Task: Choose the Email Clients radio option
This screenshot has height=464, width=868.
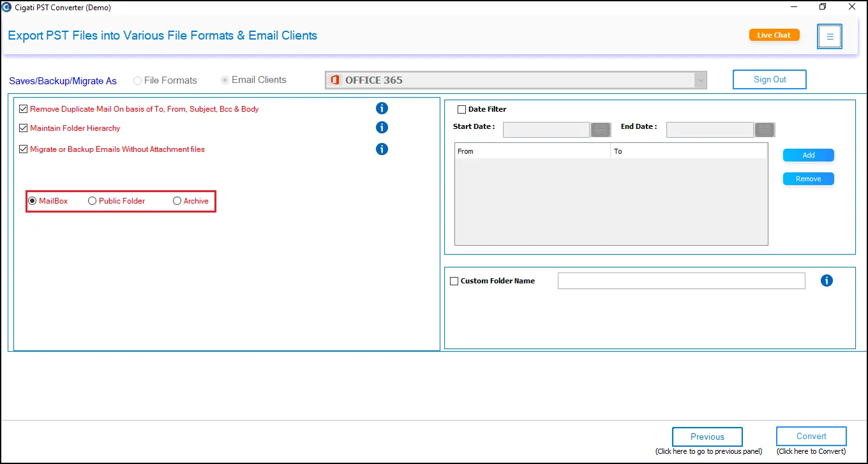Action: click(x=225, y=80)
